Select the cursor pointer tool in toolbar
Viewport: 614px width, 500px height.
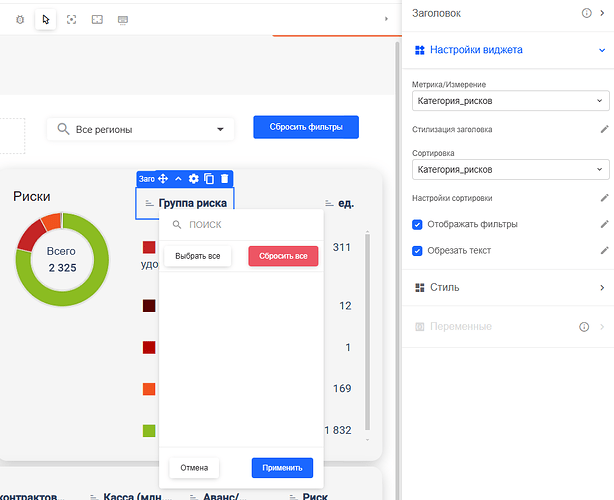point(45,19)
